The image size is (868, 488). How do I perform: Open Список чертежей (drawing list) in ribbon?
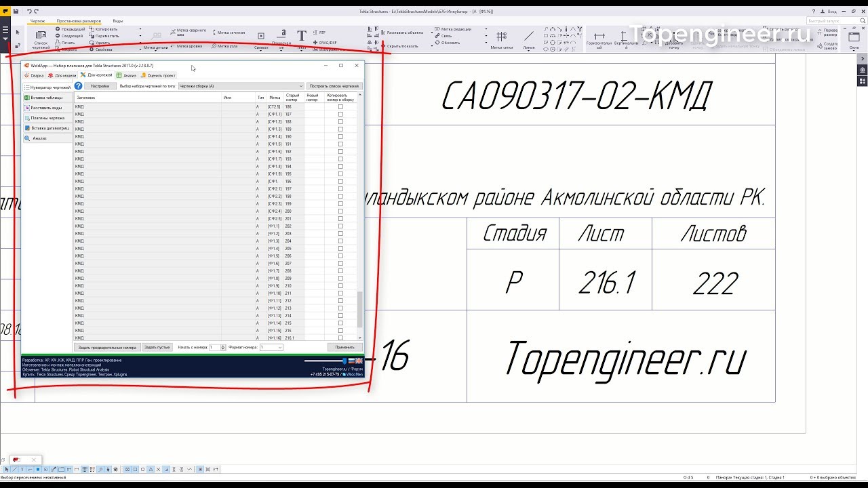(41, 39)
